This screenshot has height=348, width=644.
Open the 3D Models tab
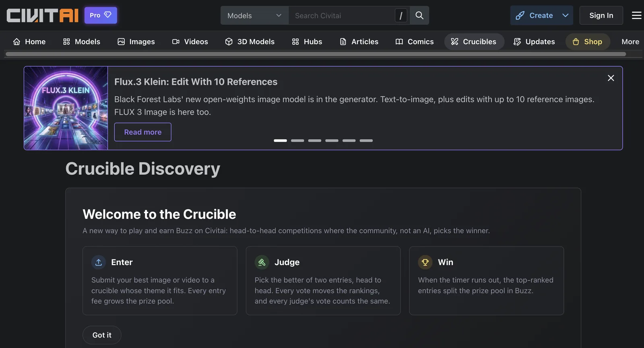pyautogui.click(x=250, y=41)
